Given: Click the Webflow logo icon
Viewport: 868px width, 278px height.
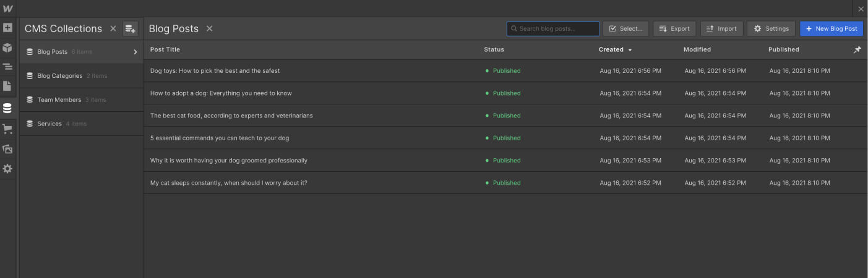Looking at the screenshot, I should (x=7, y=9).
